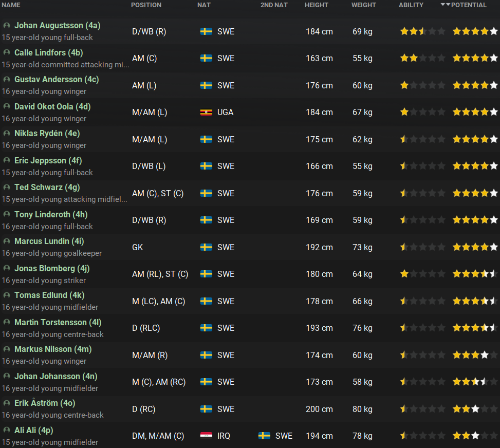Open Martin Torstensson (4l) player profile
The image size is (500, 448).
[58, 322]
